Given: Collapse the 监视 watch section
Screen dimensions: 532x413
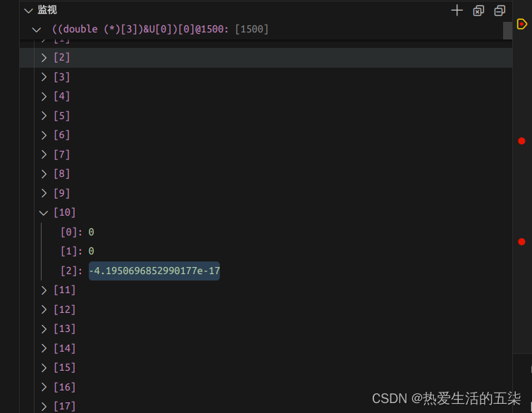Looking at the screenshot, I should click(x=28, y=11).
